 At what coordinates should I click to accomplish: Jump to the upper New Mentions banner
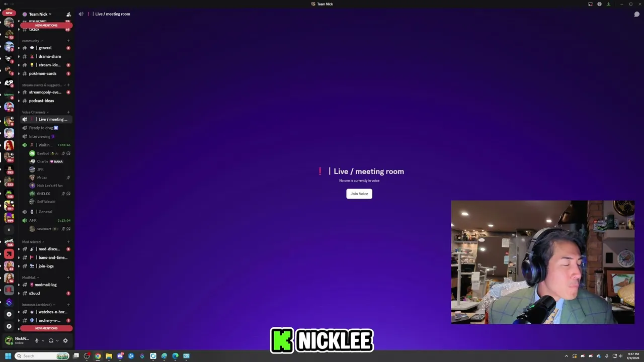[46, 25]
